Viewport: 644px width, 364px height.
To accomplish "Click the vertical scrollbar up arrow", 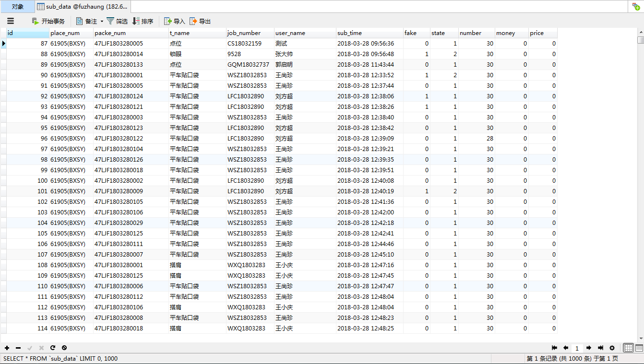I will [x=640, y=32].
